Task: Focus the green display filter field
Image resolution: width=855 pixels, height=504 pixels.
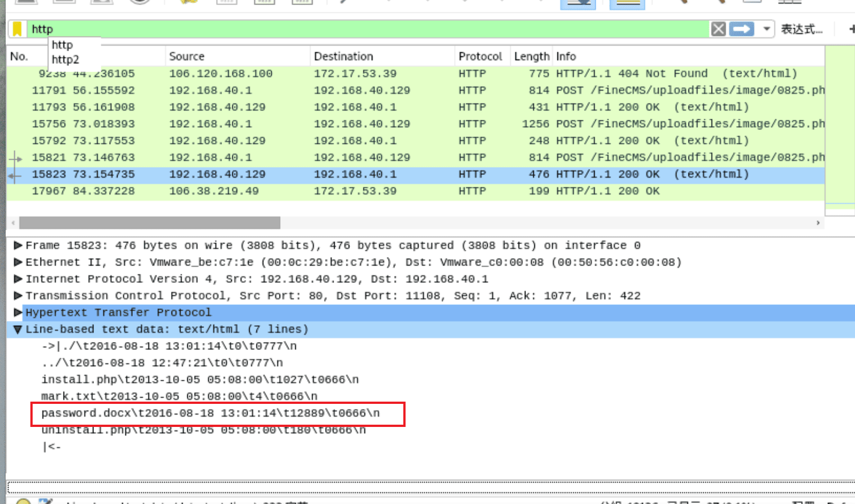Action: pos(368,29)
